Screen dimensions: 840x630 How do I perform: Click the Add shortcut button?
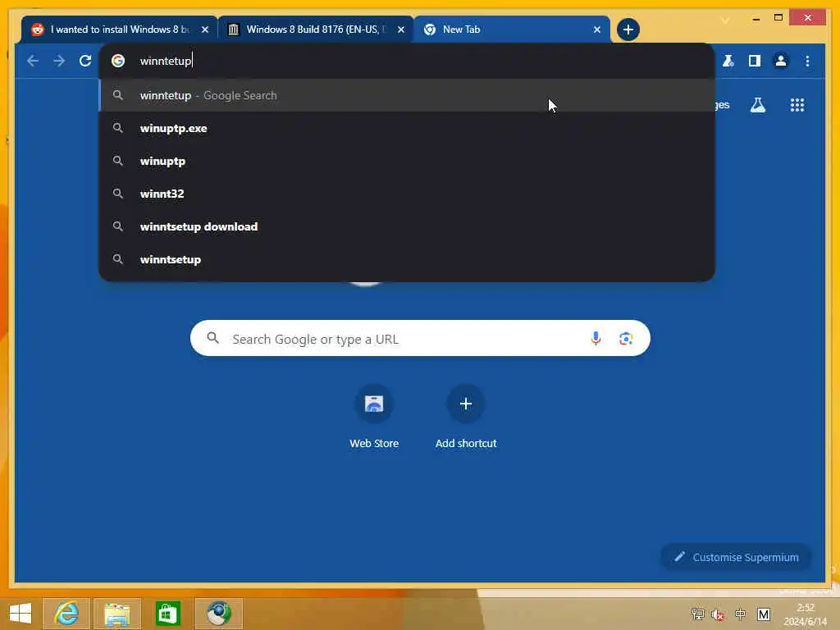(466, 418)
